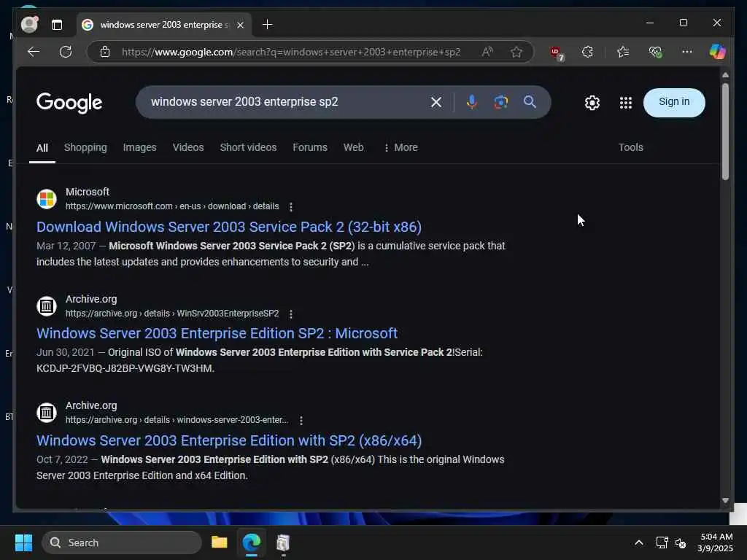Select the All results tab
Screen dimensions: 747x560
[x=42, y=148]
